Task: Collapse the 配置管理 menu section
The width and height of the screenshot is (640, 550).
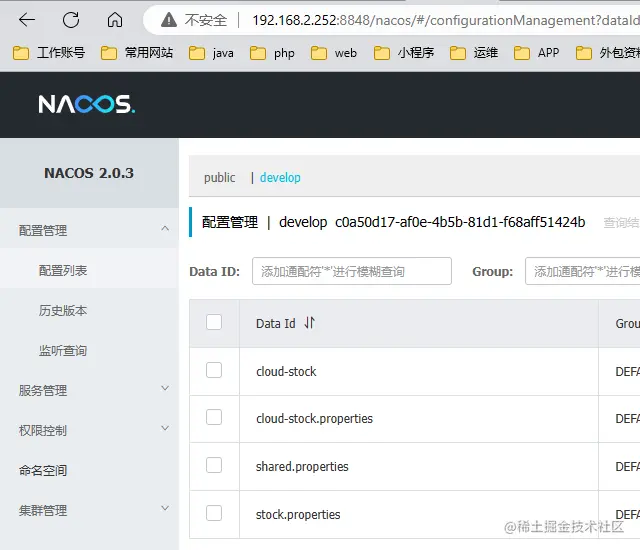Action: pos(89,230)
